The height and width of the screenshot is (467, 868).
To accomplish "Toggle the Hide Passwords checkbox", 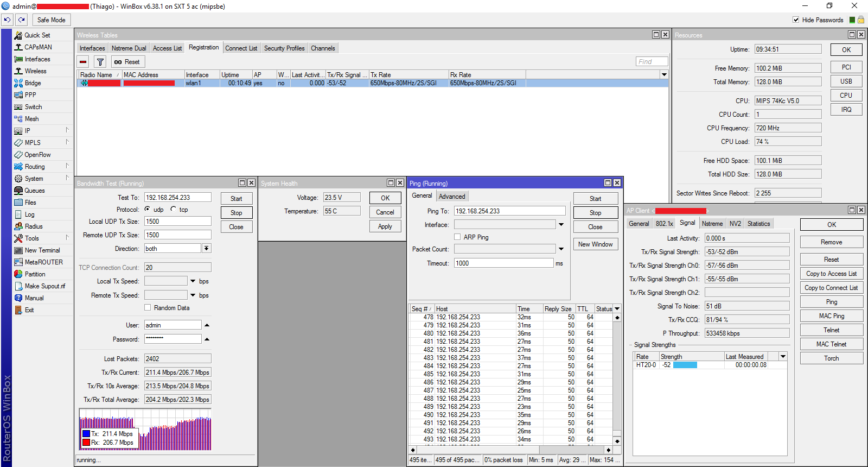I will 796,20.
